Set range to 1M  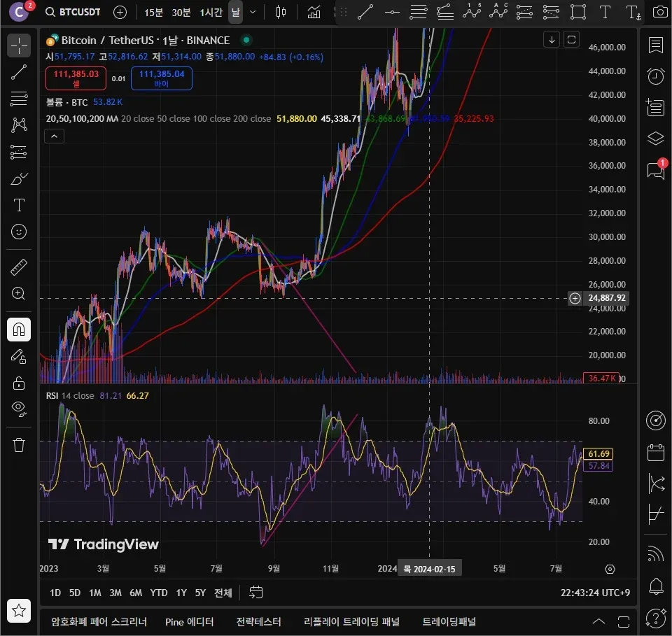[x=95, y=593]
